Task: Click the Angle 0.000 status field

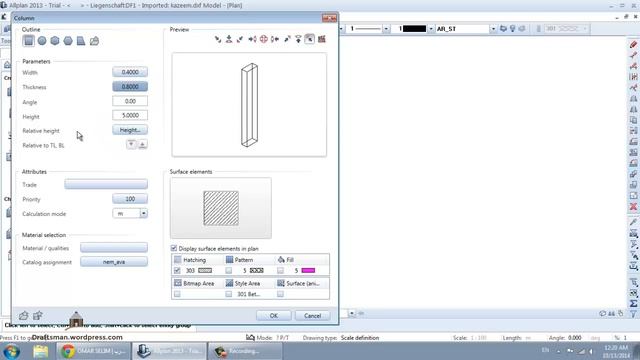Action: (565, 338)
